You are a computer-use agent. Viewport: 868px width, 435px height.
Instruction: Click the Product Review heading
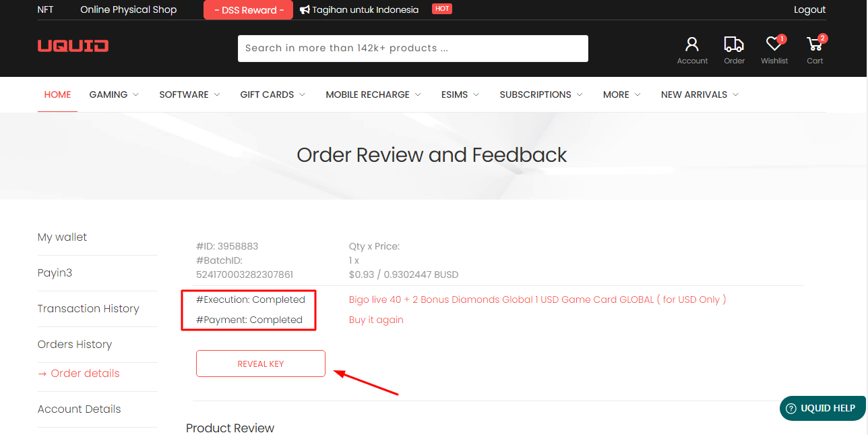click(230, 428)
